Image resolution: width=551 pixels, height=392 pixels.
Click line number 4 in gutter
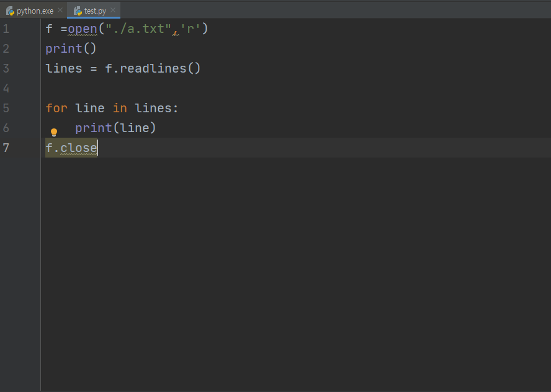coord(6,88)
